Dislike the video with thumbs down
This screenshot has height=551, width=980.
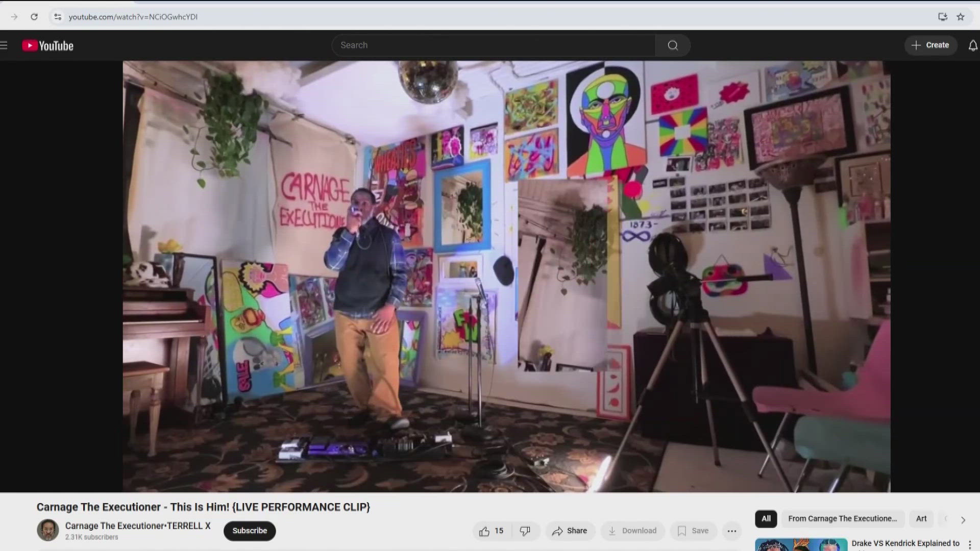click(x=525, y=531)
